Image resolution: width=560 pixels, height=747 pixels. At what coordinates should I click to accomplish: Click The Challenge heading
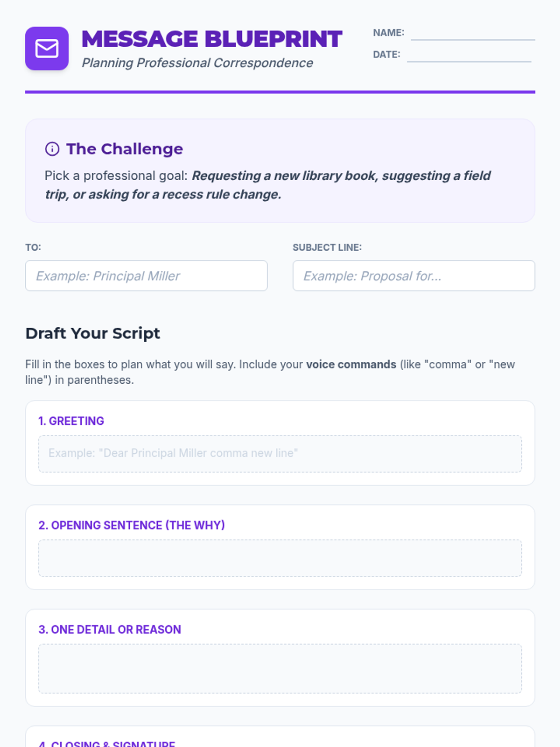click(x=125, y=149)
